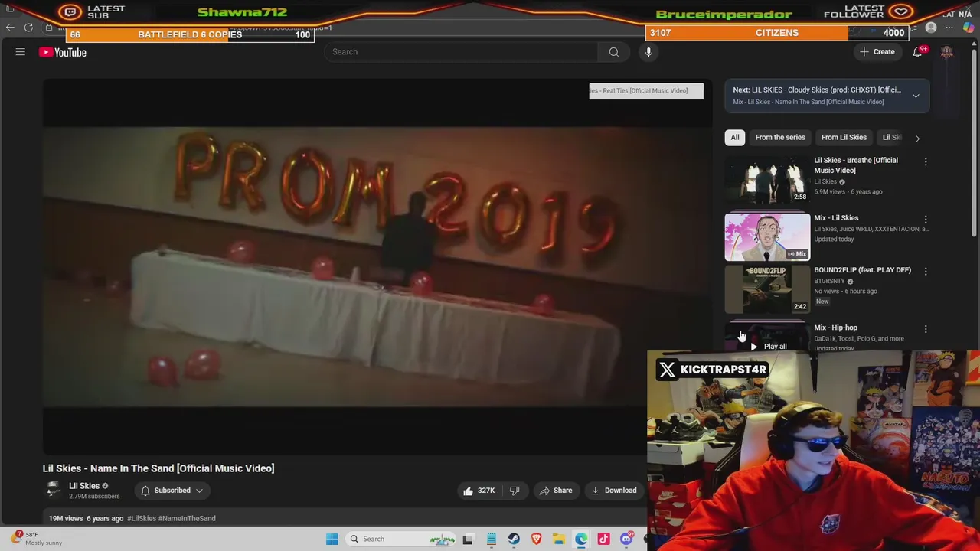980x551 pixels.
Task: Open BOUND2FLIP (feat. PLAY DEF) title
Action: (x=862, y=270)
